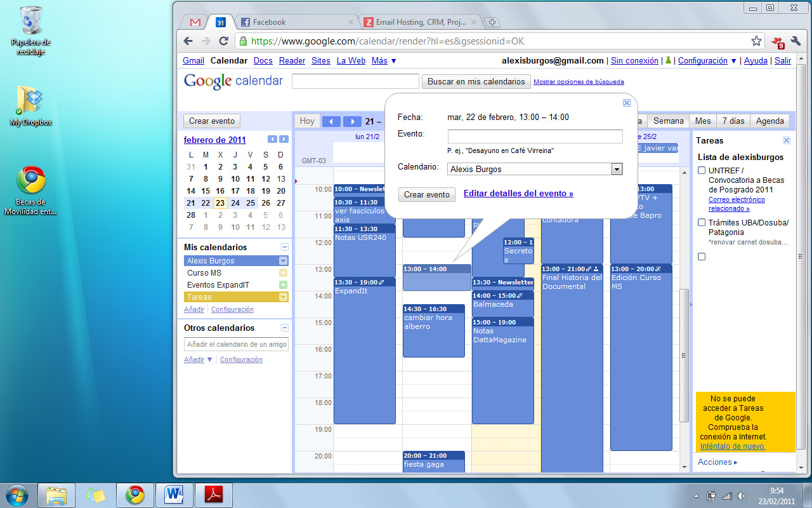
Task: Open a new tab with the plus button
Action: (x=492, y=22)
